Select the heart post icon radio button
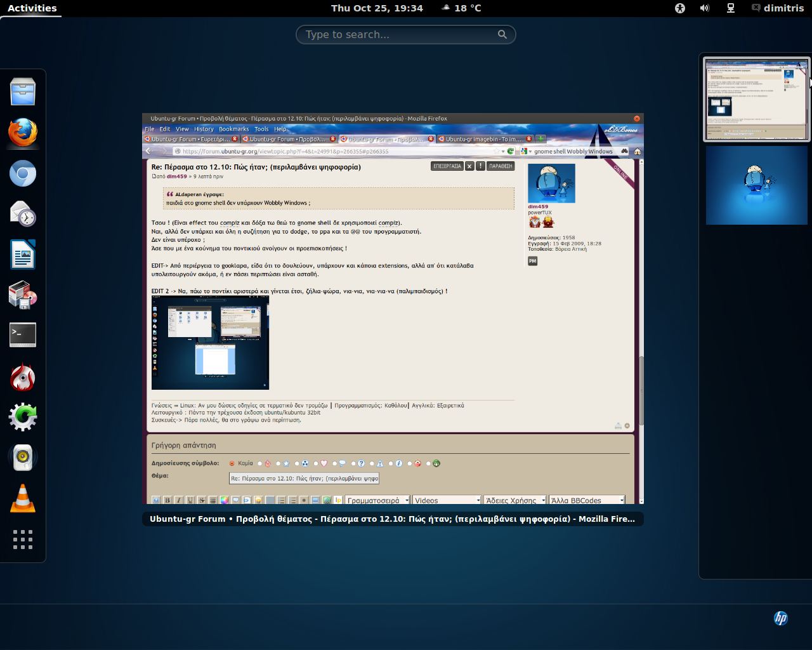 [x=316, y=463]
